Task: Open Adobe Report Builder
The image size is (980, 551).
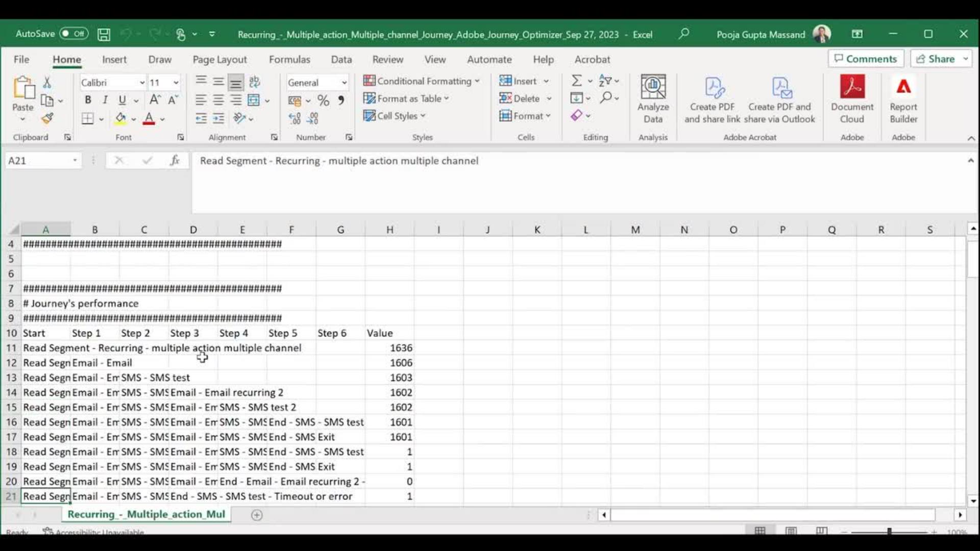Action: pos(903,98)
